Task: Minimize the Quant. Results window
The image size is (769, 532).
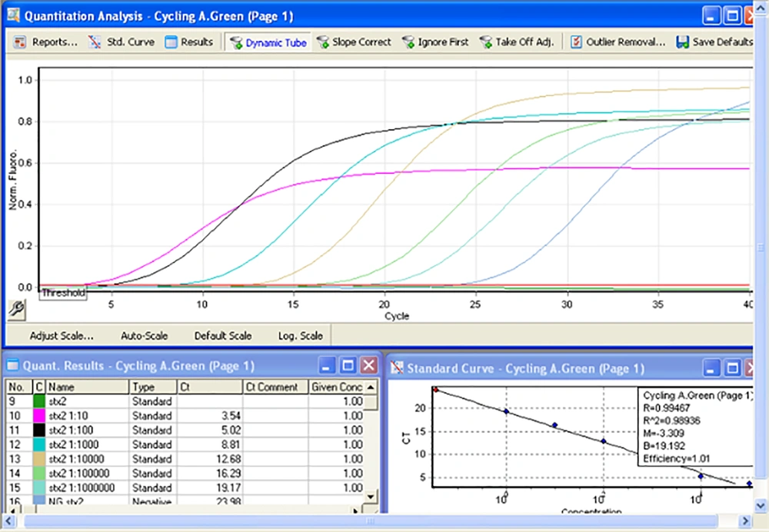Action: (x=327, y=365)
